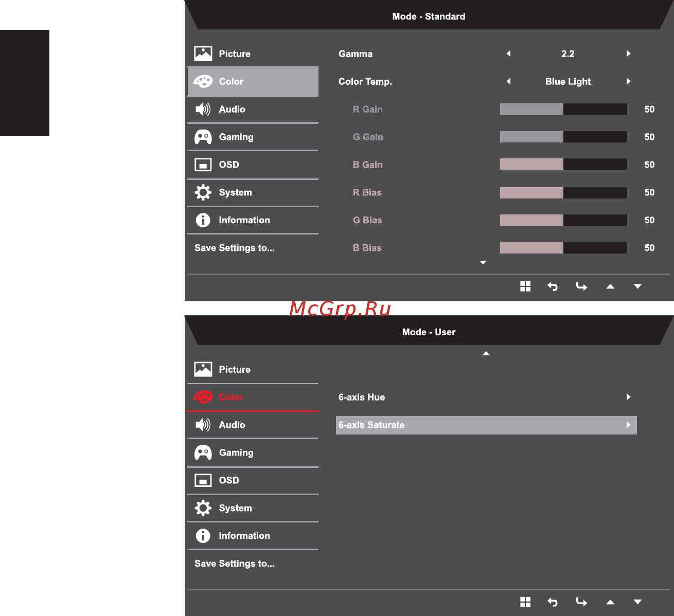
Task: Click scroll-up indicator above 6-axis Hue
Action: coord(486,353)
